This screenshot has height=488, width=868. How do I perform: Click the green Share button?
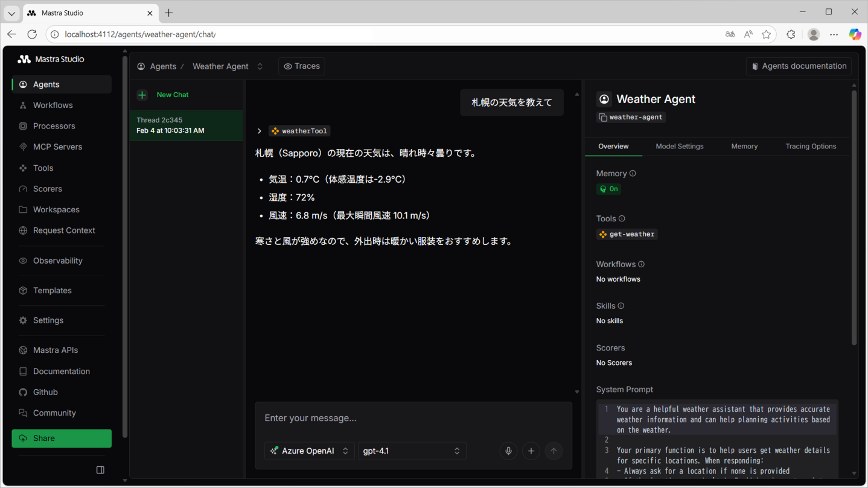(x=62, y=439)
